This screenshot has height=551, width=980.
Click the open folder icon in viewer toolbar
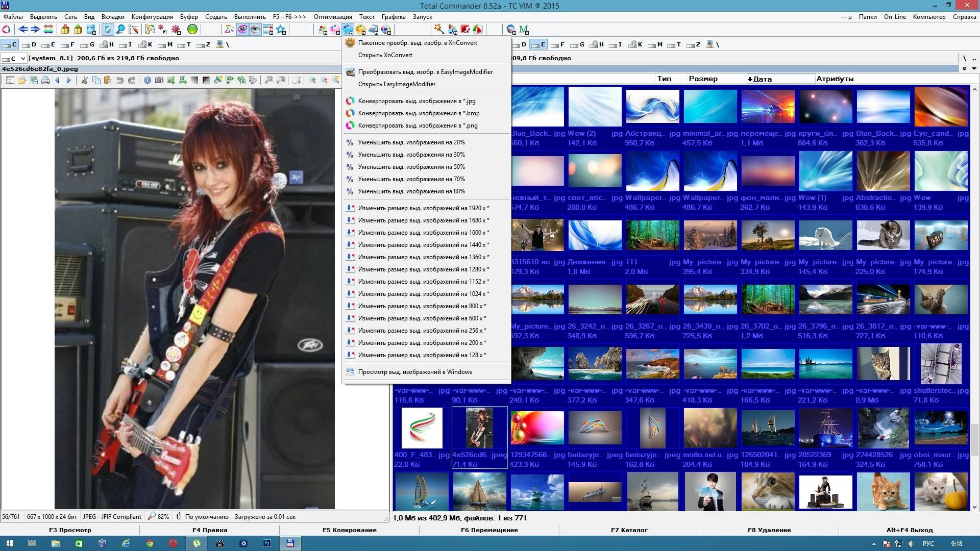tap(22, 80)
